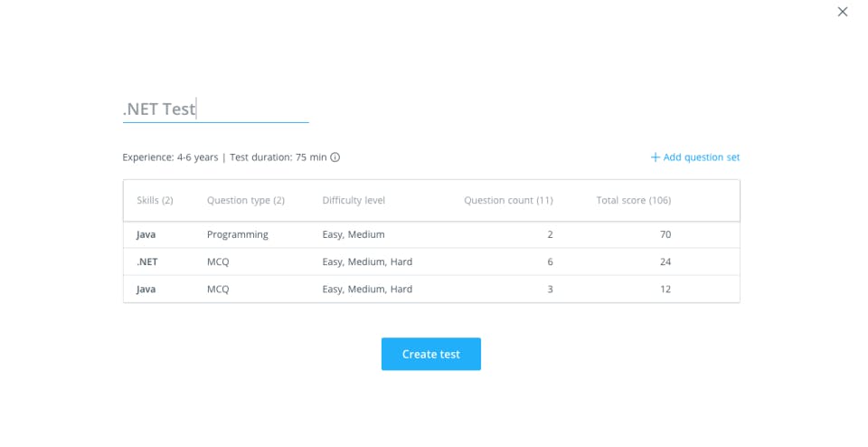Click the total score 70 cell
Viewport: 868px width, 447px height.
(x=665, y=234)
